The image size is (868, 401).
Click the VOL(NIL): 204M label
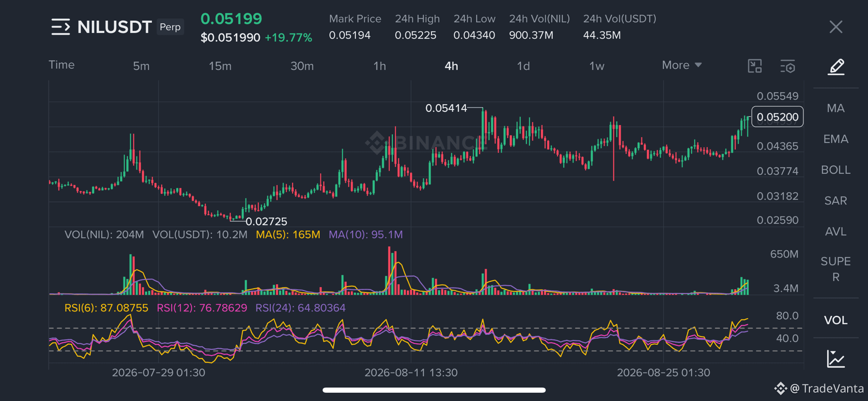(104, 234)
